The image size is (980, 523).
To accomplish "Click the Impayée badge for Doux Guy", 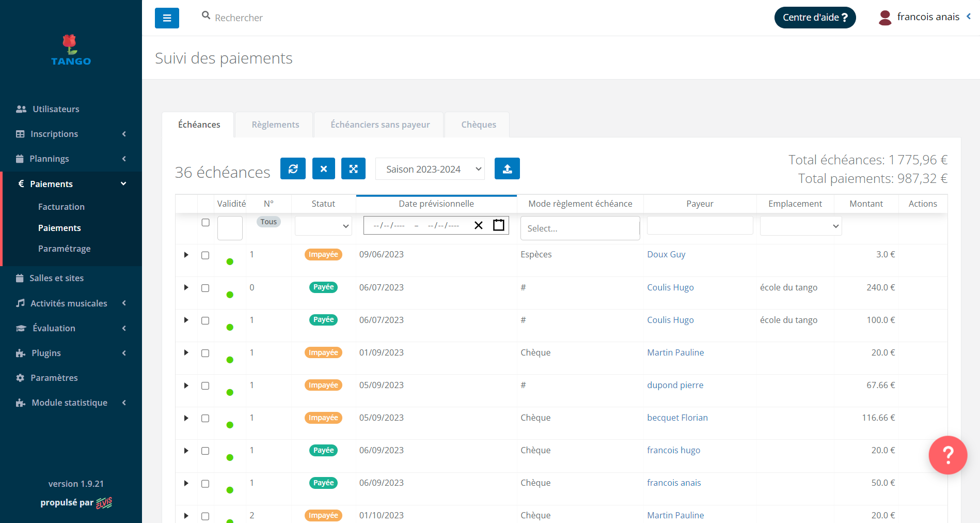I will pos(323,254).
